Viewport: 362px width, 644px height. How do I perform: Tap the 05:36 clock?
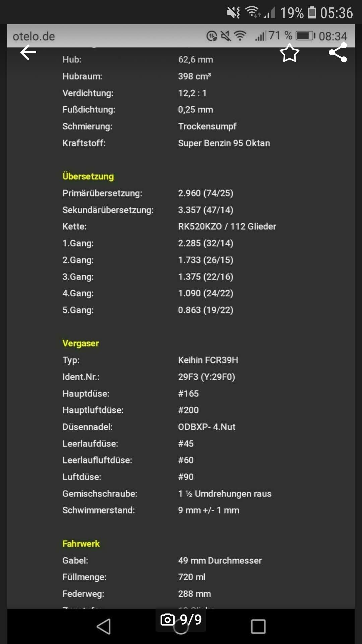click(x=337, y=13)
